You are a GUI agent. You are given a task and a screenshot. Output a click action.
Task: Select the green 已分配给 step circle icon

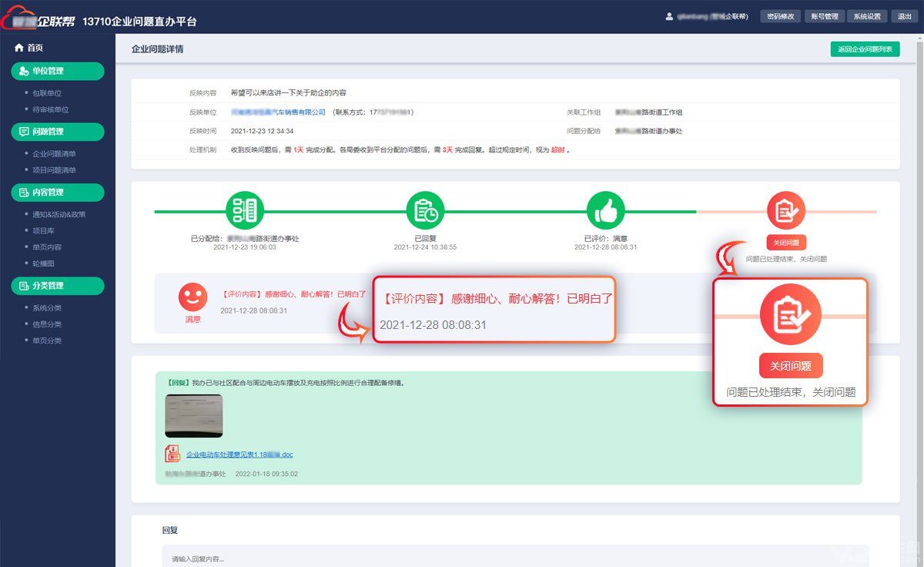coord(245,210)
